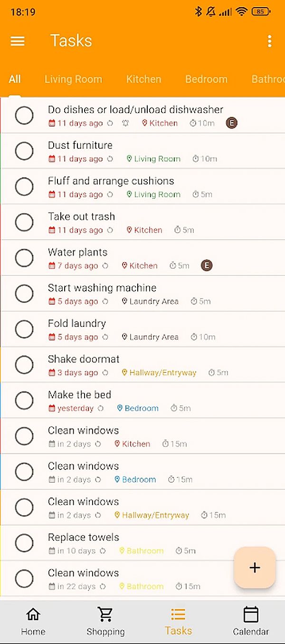This screenshot has height=644, width=285.
Task: Complete the Make the bed task
Action: pyautogui.click(x=24, y=400)
